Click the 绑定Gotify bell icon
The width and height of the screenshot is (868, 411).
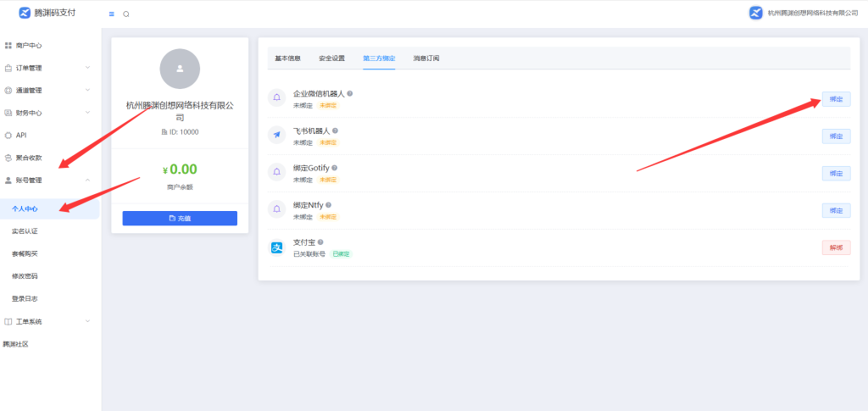click(x=277, y=172)
